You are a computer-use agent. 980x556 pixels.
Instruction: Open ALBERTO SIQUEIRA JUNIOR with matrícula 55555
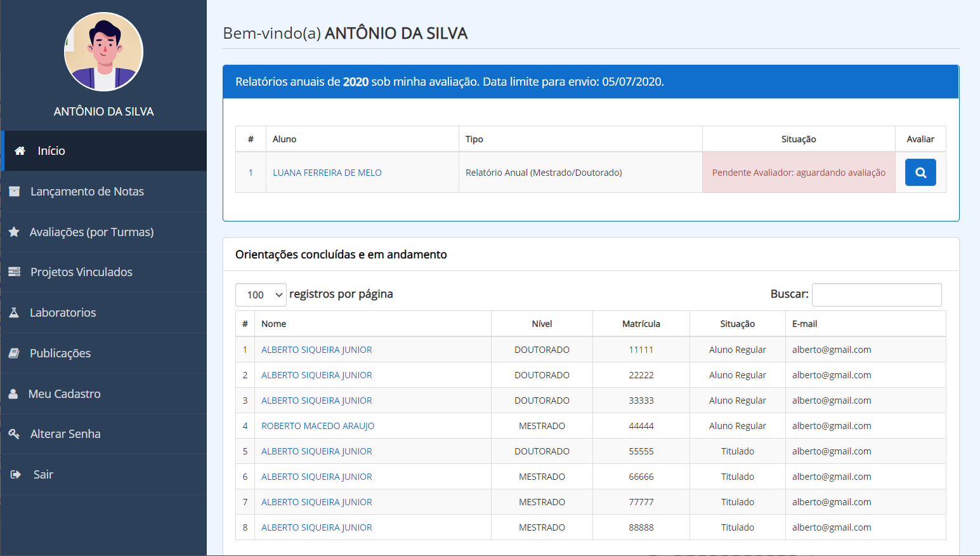pos(317,451)
